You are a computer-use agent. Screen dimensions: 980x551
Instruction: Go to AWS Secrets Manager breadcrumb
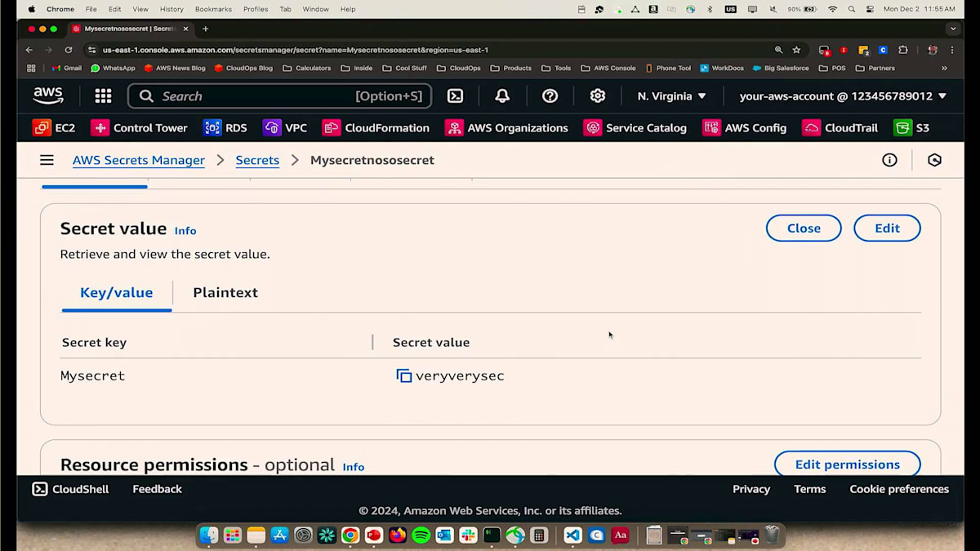[139, 160]
